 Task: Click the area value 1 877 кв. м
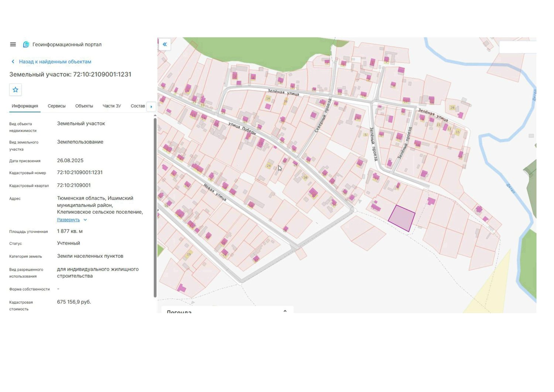pyautogui.click(x=70, y=231)
